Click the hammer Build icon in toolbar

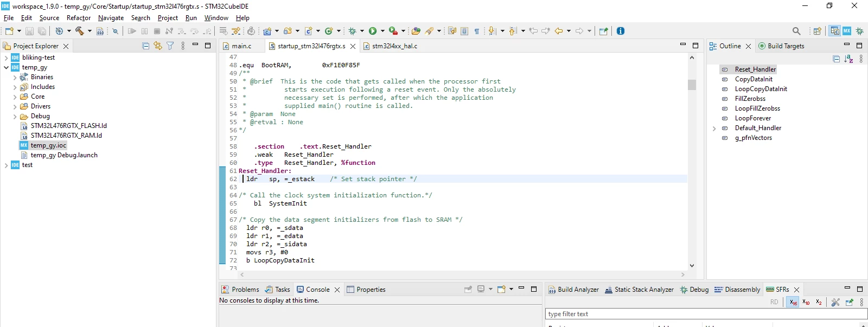(80, 31)
